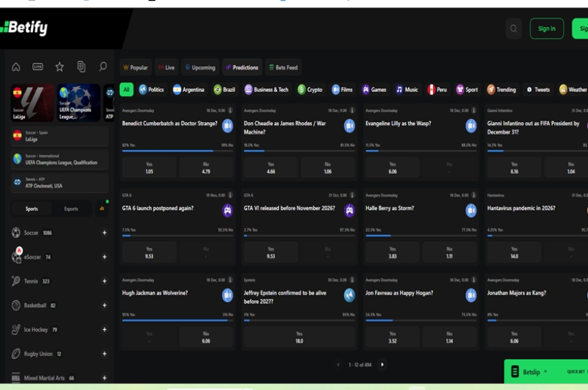
Task: Click film icon on Hugh Jackman card
Action: [x=228, y=295]
